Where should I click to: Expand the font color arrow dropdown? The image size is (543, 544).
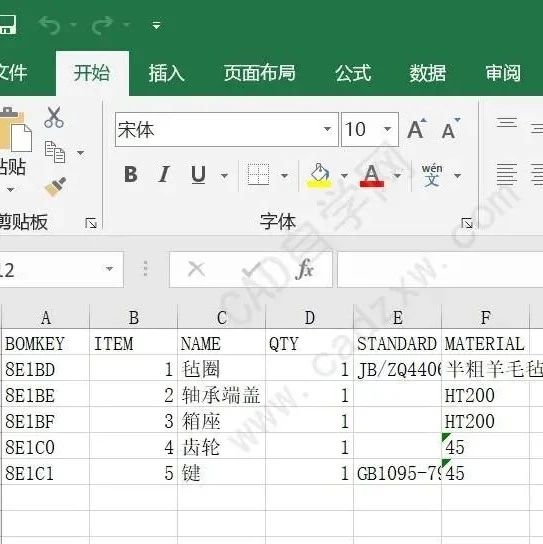click(x=398, y=176)
